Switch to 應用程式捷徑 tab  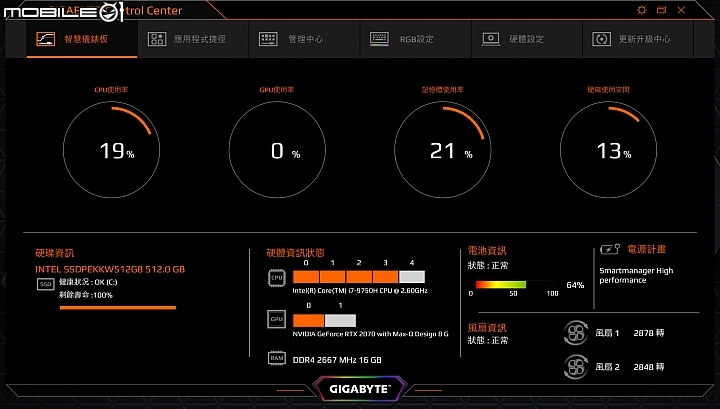pyautogui.click(x=193, y=39)
